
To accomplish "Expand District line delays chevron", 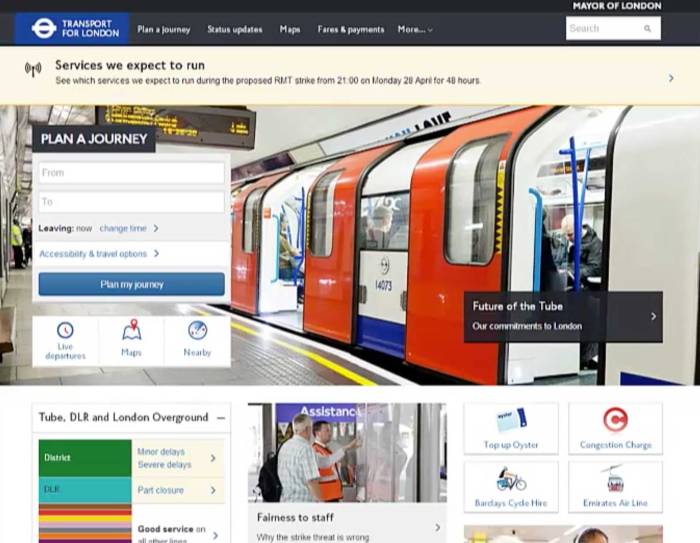I will (x=213, y=458).
